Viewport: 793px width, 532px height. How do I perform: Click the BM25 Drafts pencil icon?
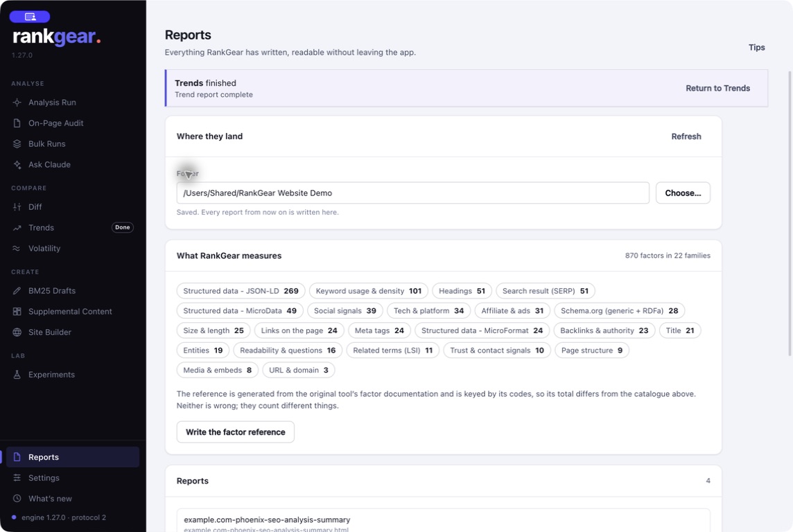coord(17,290)
